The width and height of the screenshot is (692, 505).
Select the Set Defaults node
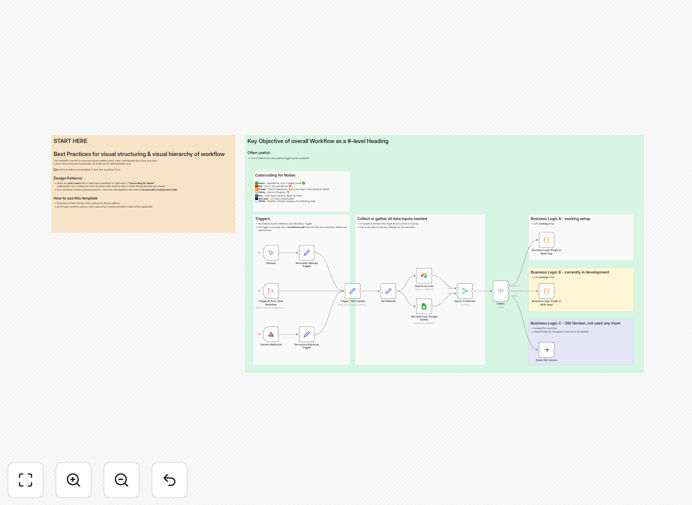pos(388,291)
